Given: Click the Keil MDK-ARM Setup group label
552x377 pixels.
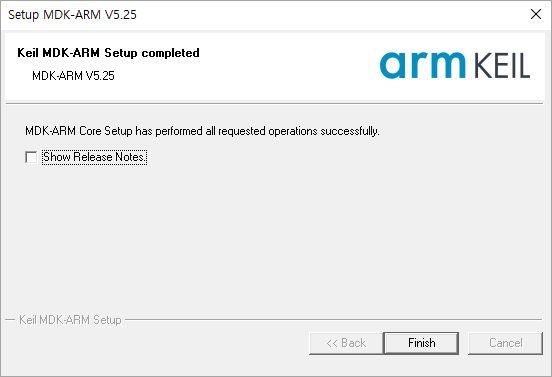Looking at the screenshot, I should point(70,320).
